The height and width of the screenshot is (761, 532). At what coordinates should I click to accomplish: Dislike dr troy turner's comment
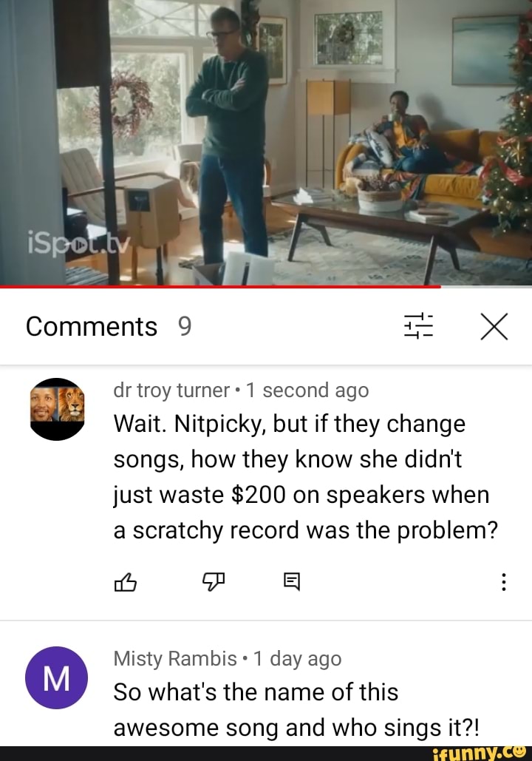click(x=214, y=581)
